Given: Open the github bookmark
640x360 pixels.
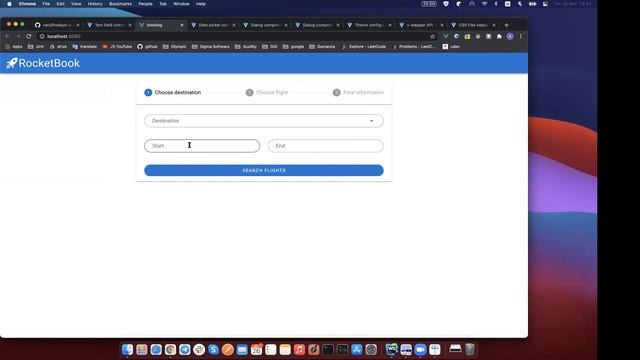Looking at the screenshot, I should click(x=147, y=47).
